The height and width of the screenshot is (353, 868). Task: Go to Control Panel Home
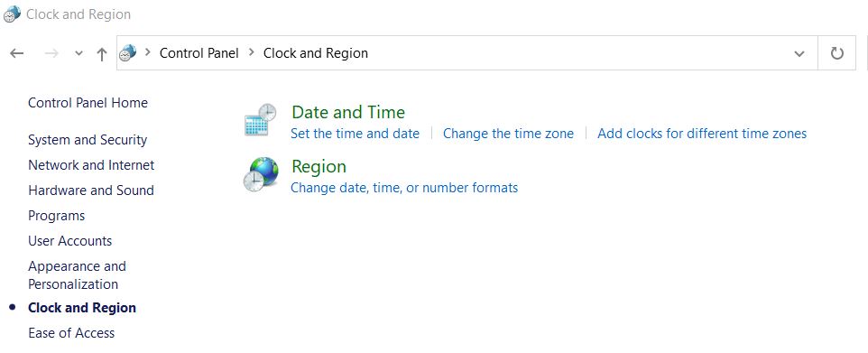pos(88,103)
